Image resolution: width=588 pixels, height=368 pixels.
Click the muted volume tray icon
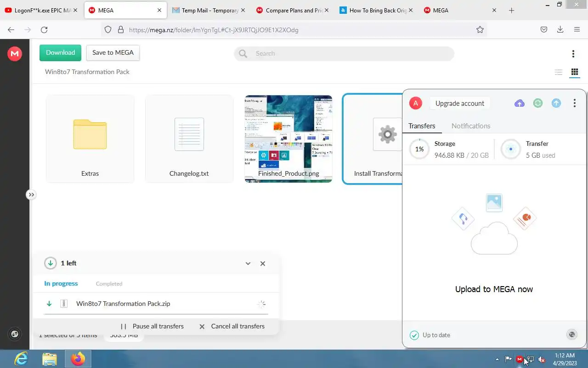pyautogui.click(x=542, y=359)
